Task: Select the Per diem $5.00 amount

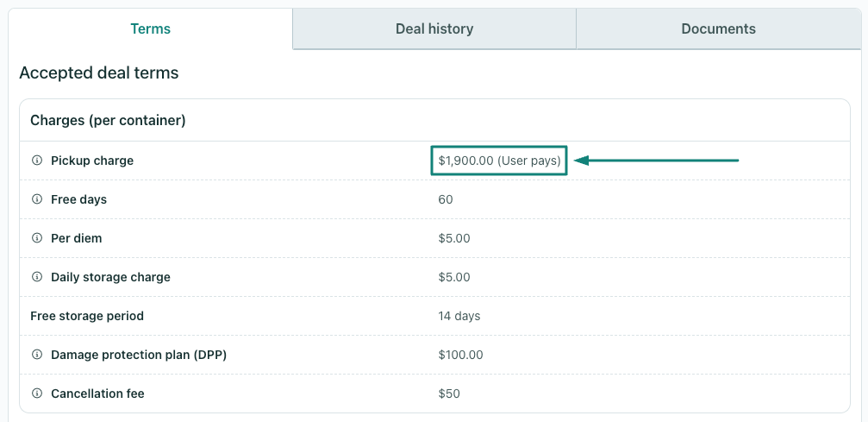Action: [x=454, y=238]
